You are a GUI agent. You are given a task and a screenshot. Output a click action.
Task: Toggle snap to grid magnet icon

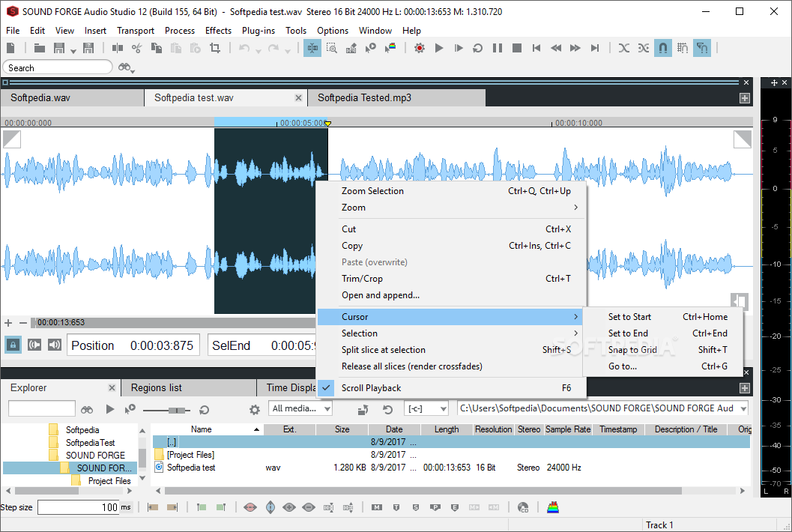click(683, 48)
